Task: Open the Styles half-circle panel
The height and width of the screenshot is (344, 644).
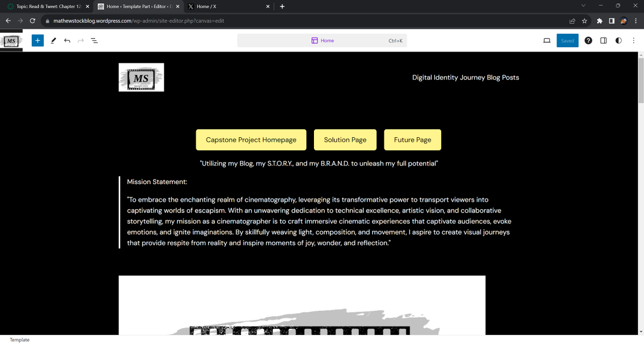Action: [x=618, y=40]
